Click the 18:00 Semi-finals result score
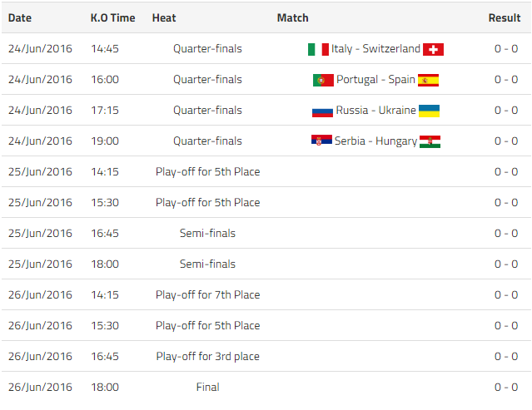Screen dimensions: 532x410 click(x=505, y=264)
